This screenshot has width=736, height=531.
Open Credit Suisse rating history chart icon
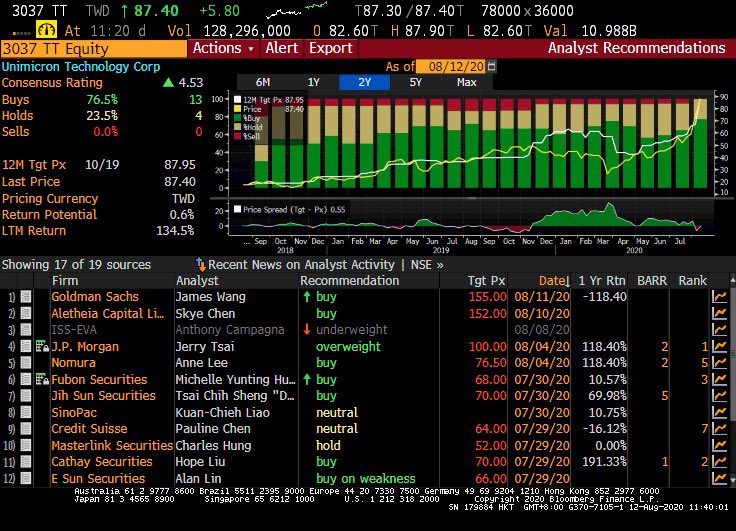click(x=719, y=429)
